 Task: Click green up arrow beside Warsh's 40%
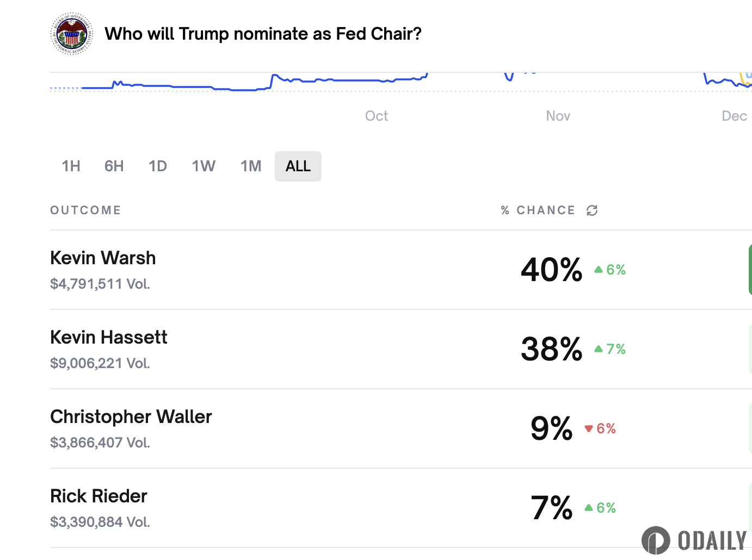pos(599,270)
